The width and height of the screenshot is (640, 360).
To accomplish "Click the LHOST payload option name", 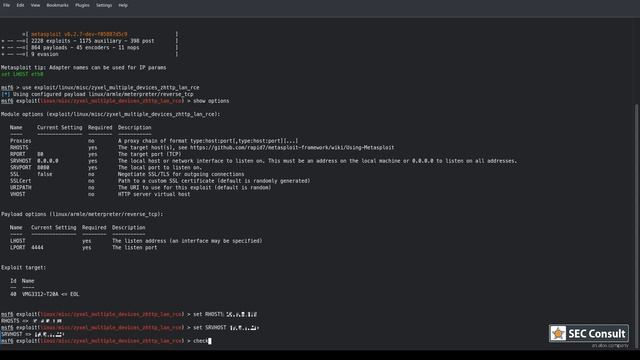I will click(18, 241).
